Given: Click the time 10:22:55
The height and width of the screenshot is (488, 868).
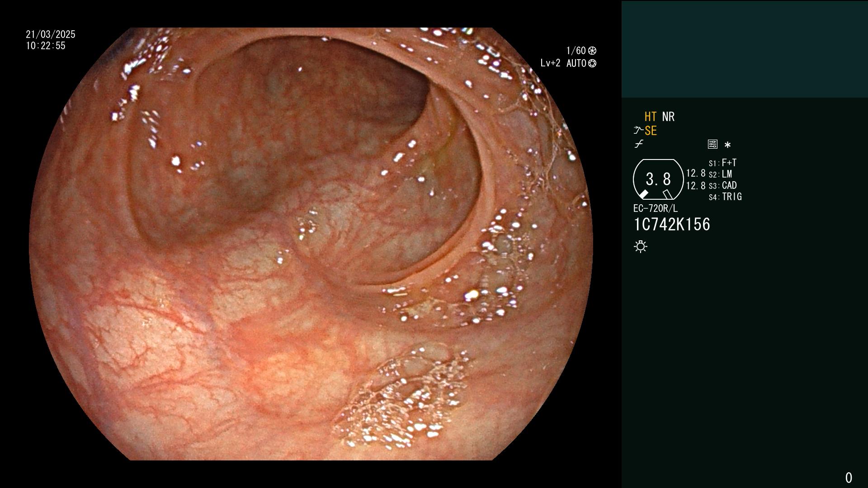Looking at the screenshot, I should tap(46, 46).
